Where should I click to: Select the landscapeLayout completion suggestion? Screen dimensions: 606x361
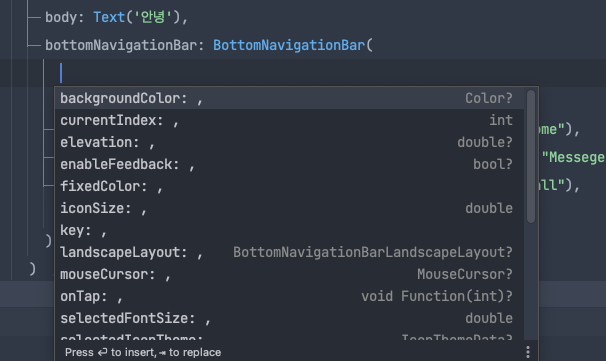click(x=289, y=252)
